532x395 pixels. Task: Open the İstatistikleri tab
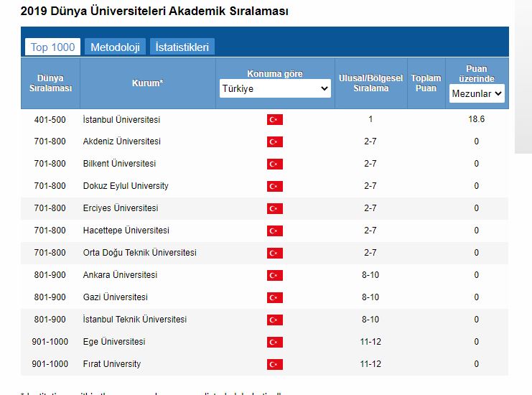182,47
